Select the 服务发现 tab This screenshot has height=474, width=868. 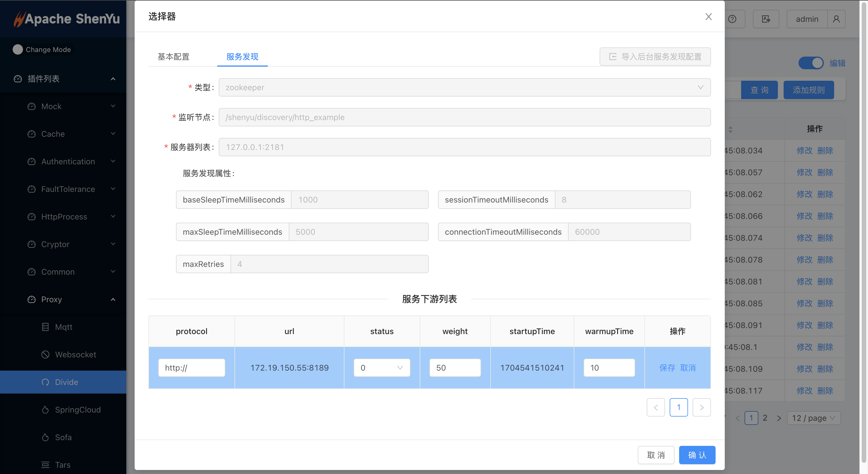click(242, 57)
